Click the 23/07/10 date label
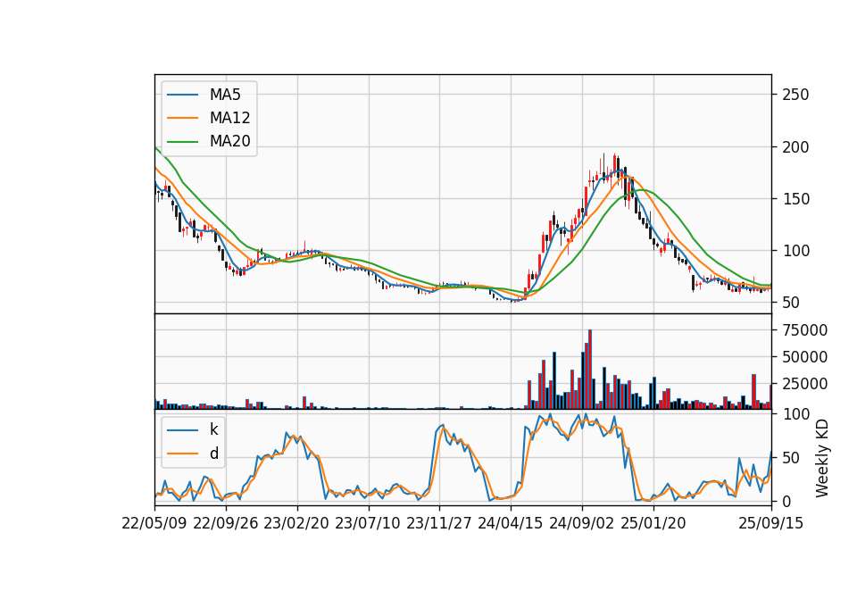This screenshot has width=857, height=616. point(368,523)
